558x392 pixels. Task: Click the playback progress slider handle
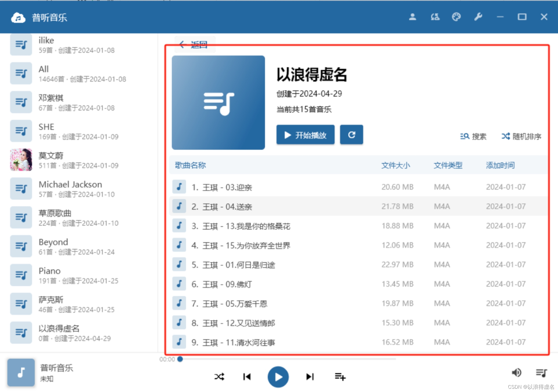(180, 359)
